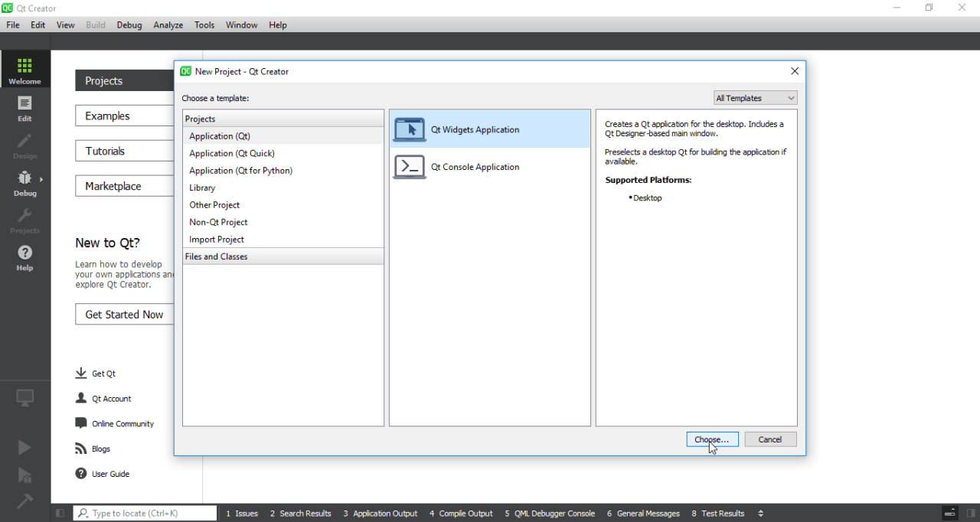The height and width of the screenshot is (522, 980).
Task: Click the Choose button in the dialog
Action: (712, 439)
